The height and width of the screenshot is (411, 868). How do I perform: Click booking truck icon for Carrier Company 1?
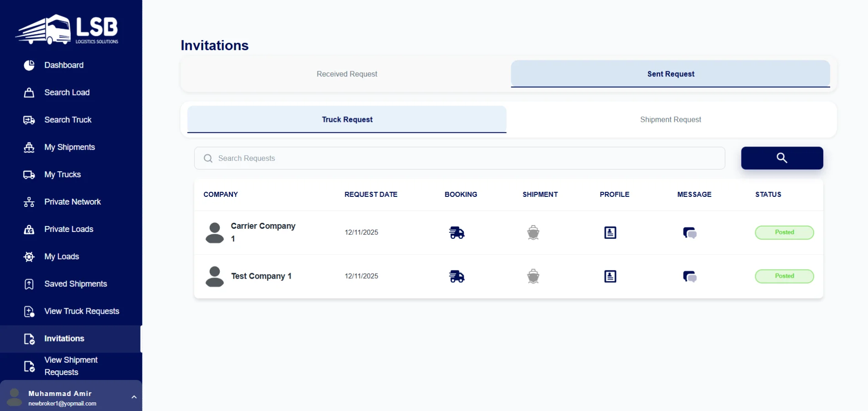pos(456,232)
